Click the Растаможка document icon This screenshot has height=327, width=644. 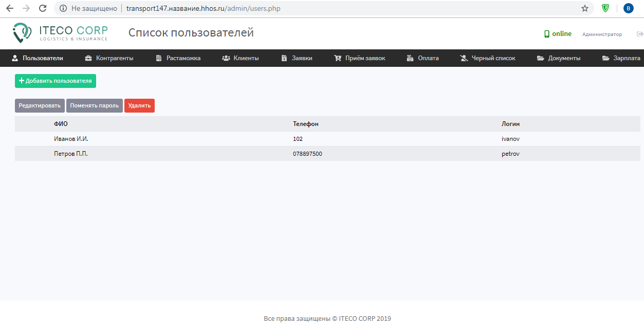[159, 58]
